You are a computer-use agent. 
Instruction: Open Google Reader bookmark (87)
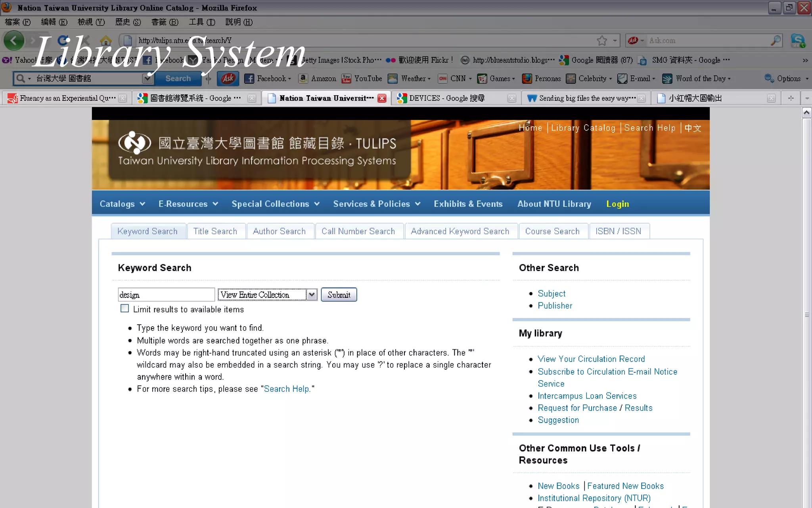click(596, 60)
